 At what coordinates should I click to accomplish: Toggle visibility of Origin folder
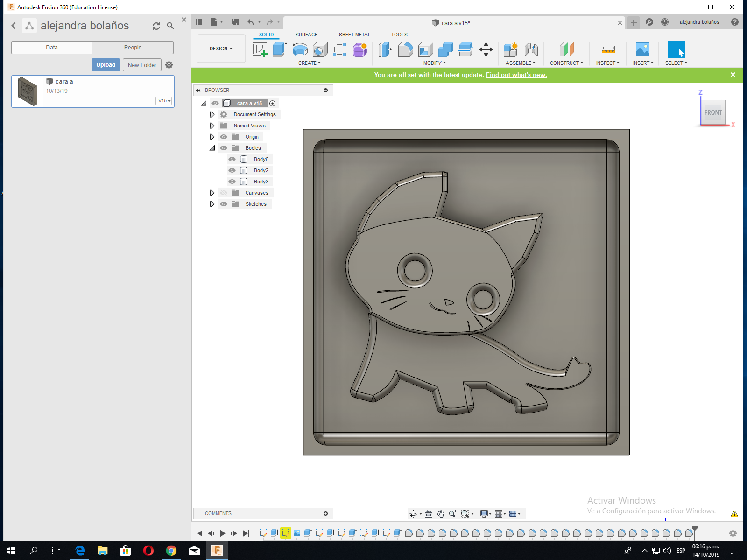pyautogui.click(x=224, y=137)
